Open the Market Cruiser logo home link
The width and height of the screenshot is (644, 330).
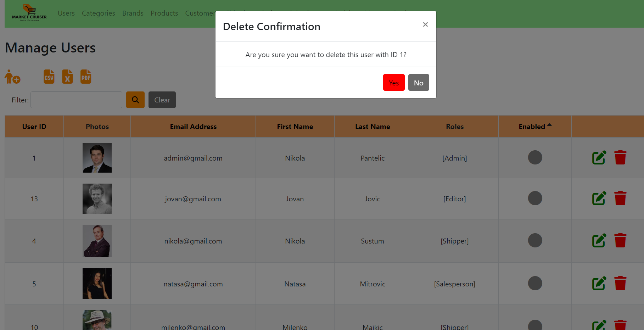[x=29, y=13]
